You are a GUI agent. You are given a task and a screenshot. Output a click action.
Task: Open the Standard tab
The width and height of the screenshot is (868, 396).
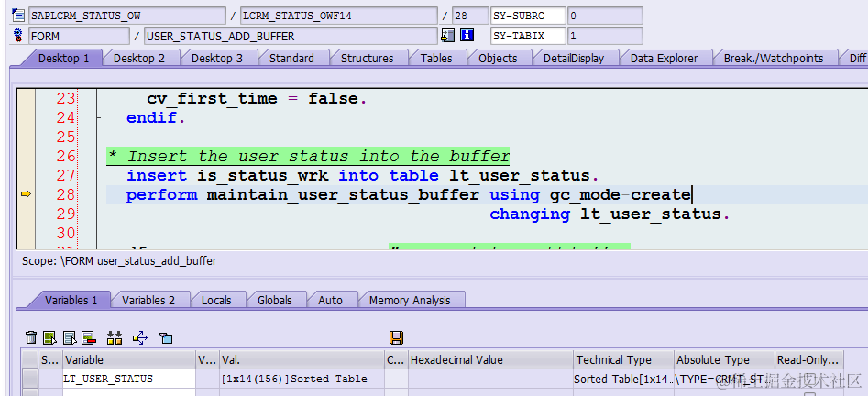(291, 58)
